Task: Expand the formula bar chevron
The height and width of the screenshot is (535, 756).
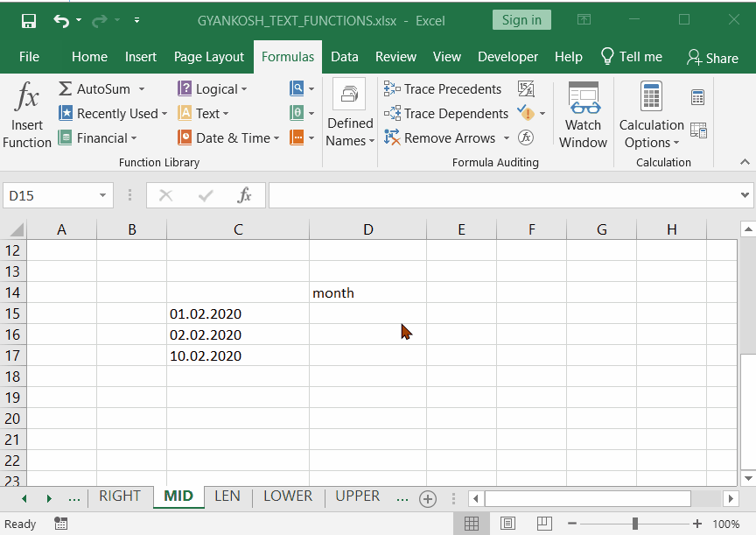Action: coord(745,195)
